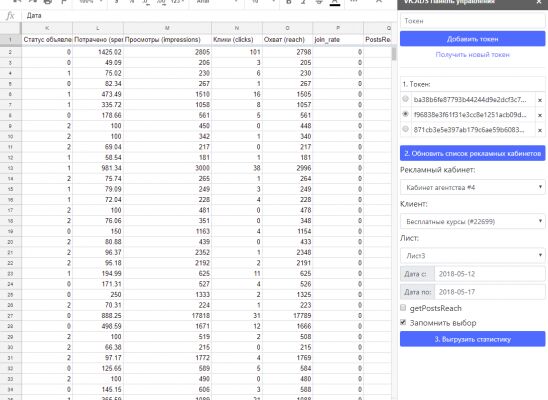Click the cell with value 981.34

[98, 168]
